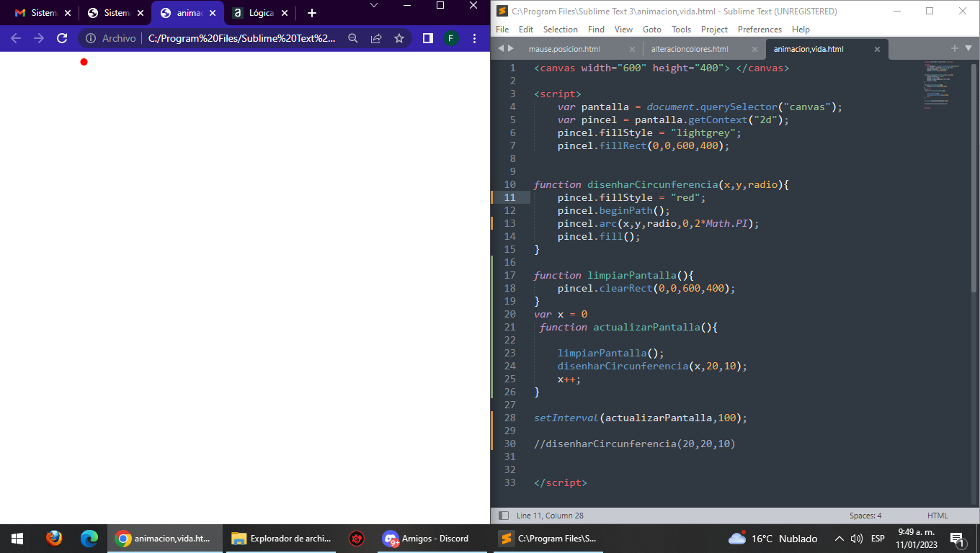Close mause.posicion.html tab
Screen dimensions: 980x553
(x=632, y=49)
